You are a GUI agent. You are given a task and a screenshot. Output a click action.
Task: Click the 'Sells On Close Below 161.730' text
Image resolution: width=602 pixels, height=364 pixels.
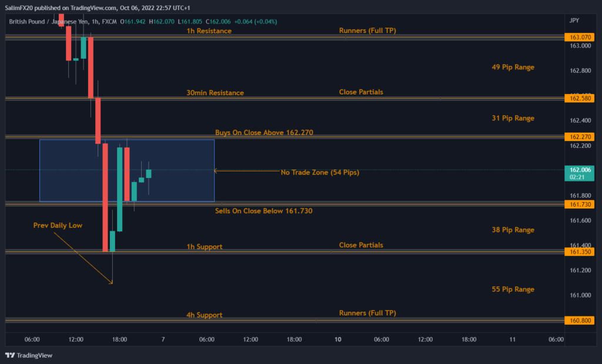(263, 210)
